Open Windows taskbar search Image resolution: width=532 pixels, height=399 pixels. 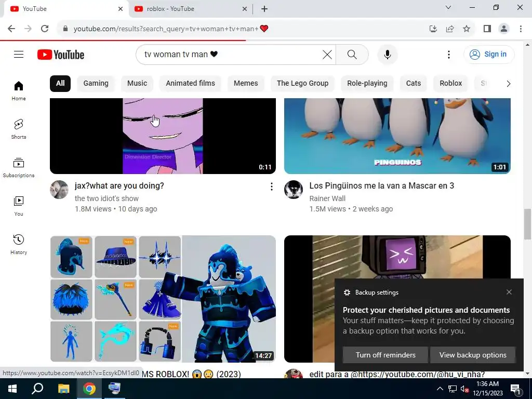[x=37, y=389]
